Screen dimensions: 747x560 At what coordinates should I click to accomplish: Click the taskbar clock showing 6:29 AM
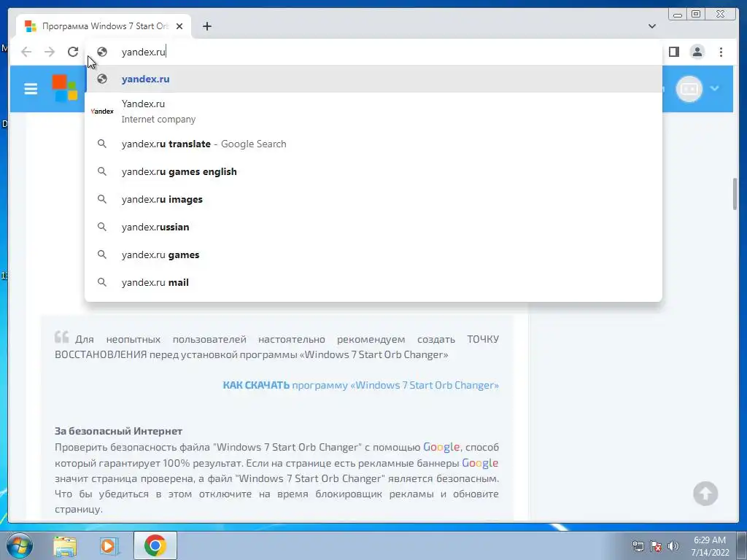[710, 546]
